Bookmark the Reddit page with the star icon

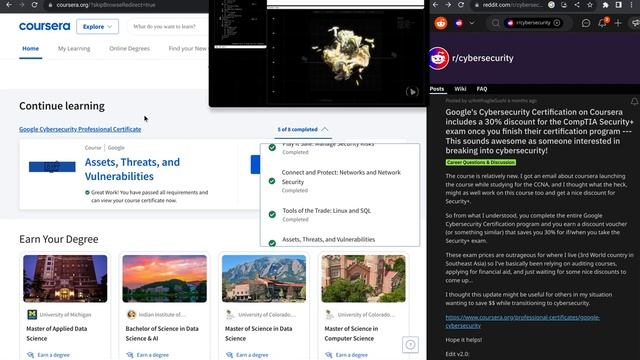[x=590, y=5]
